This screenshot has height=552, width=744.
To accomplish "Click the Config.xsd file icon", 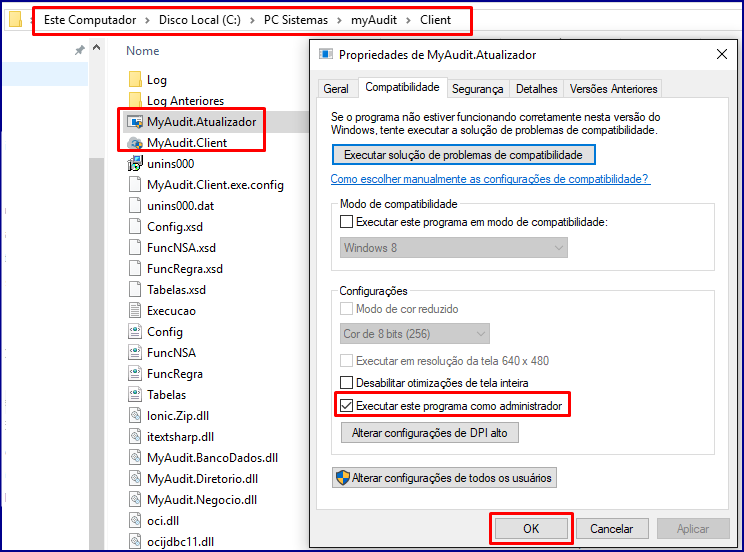I will [x=135, y=226].
